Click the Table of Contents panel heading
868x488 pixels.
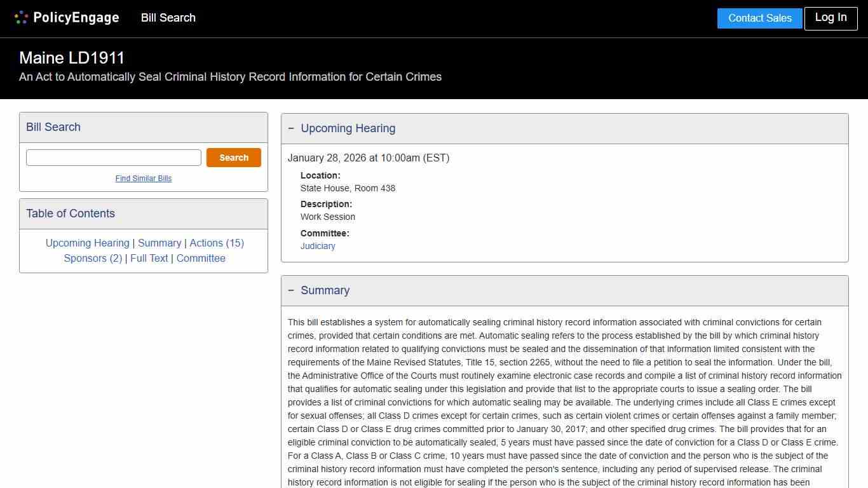tap(71, 213)
